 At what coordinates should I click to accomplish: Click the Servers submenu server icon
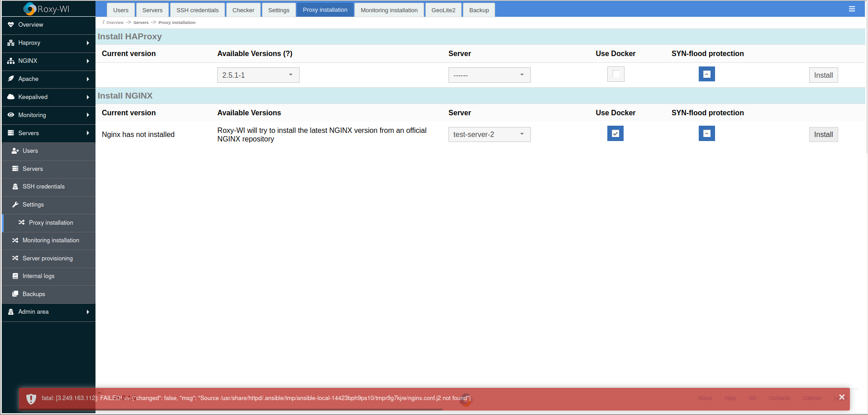pyautogui.click(x=15, y=169)
